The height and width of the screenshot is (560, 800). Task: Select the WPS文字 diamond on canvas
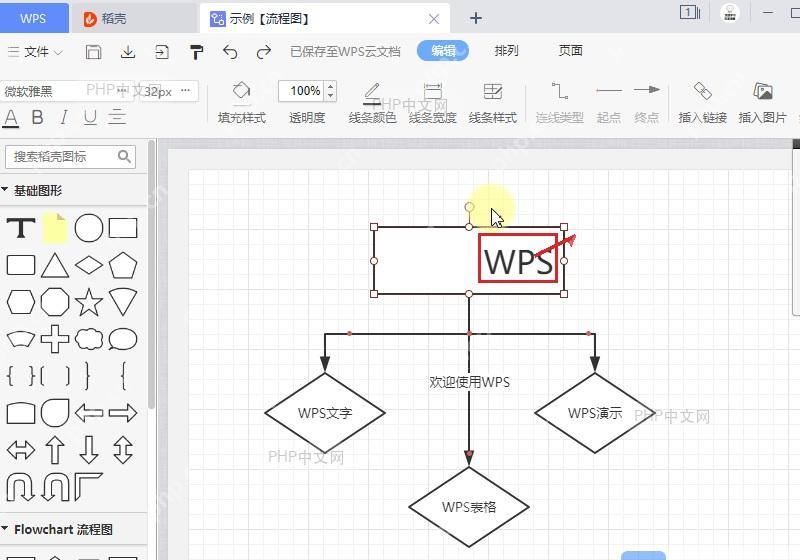tap(325, 413)
